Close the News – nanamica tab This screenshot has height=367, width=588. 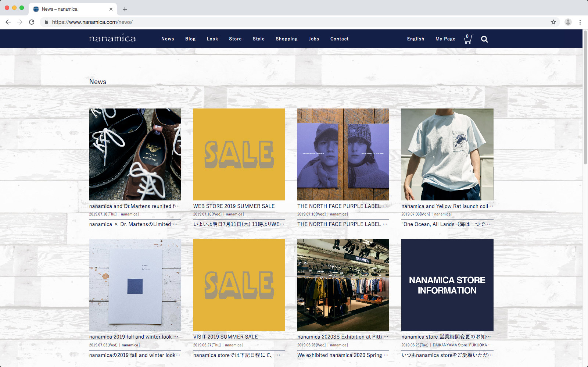[111, 9]
